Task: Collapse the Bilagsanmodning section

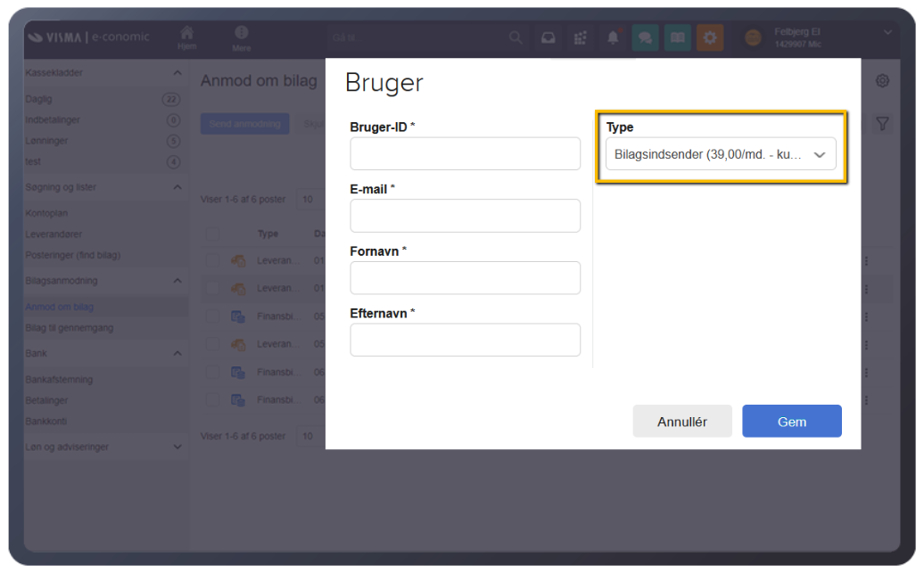Action: 177,281
